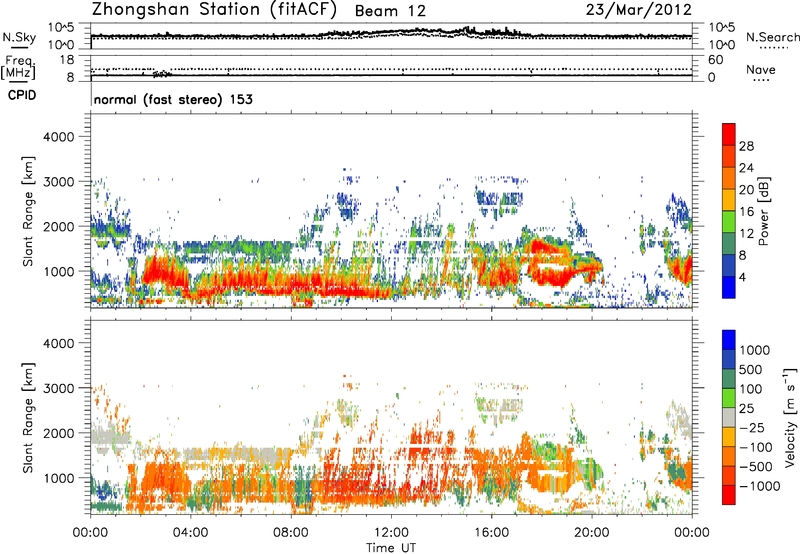
Task: Click the 'Time UT' axis title
Action: 390,547
